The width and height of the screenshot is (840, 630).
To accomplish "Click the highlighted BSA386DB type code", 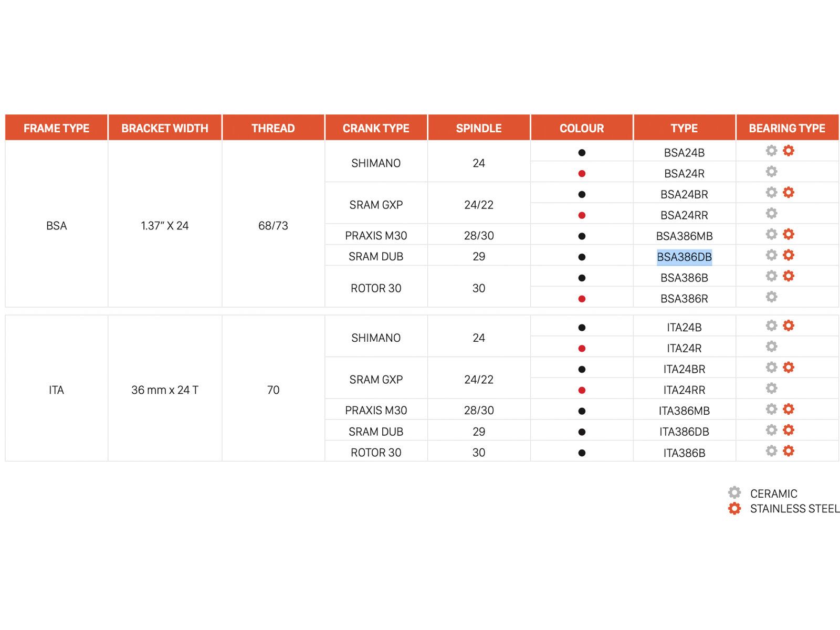I will (684, 257).
